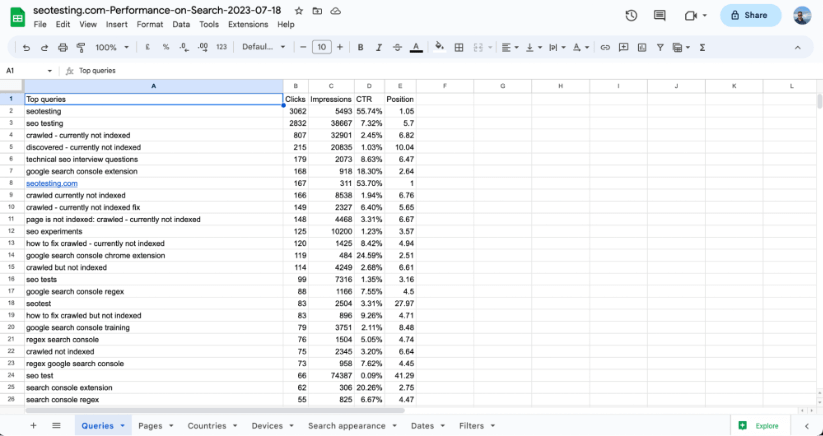
Task: Star the document
Action: tap(299, 10)
